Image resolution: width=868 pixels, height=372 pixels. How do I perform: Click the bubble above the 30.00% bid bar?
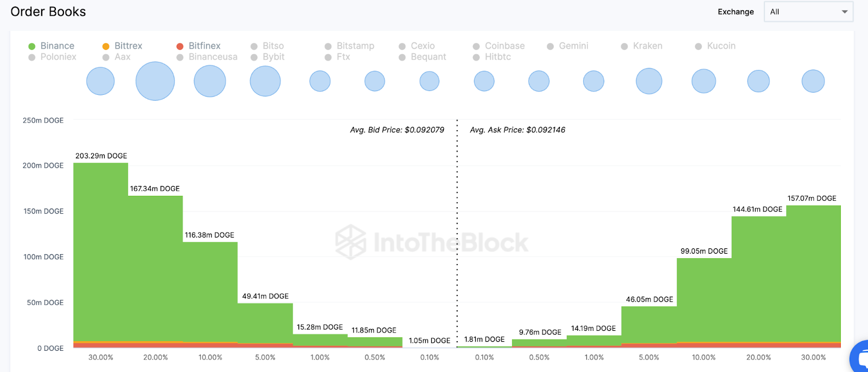point(100,81)
